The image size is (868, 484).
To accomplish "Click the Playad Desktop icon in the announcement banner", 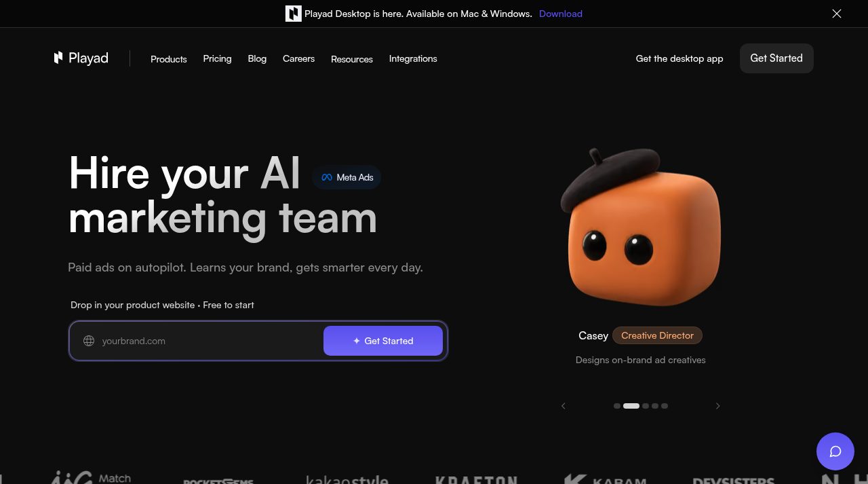I will coord(293,14).
